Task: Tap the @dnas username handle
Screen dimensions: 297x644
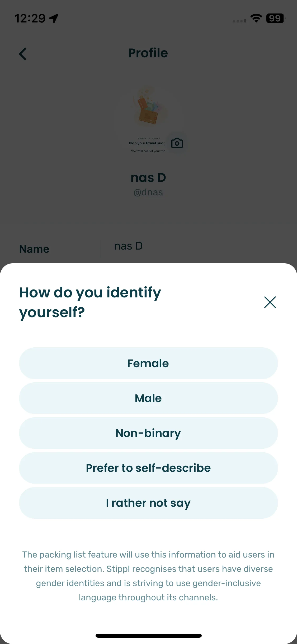Action: pyautogui.click(x=148, y=192)
